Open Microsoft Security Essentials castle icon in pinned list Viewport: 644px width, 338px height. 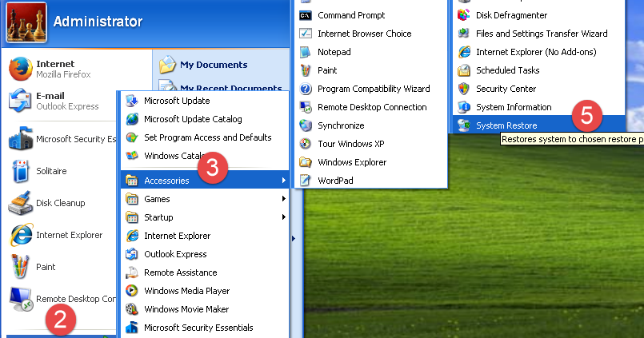(21, 139)
